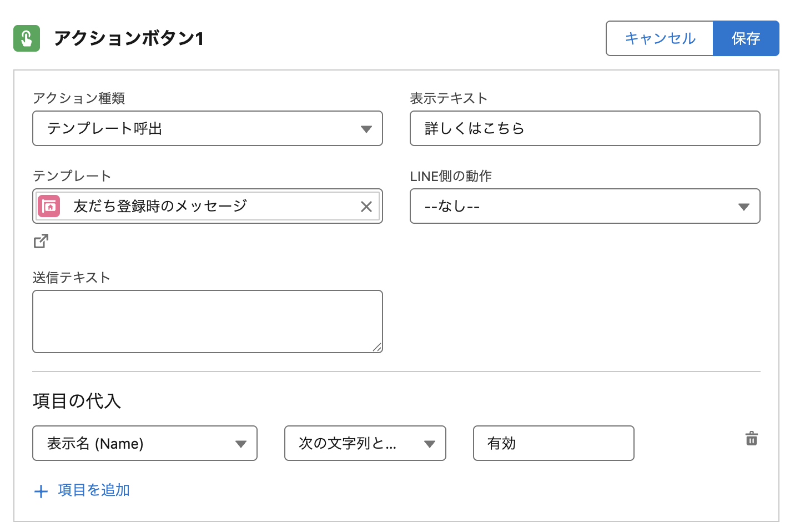Open the template via the external link icon
The width and height of the screenshot is (795, 532).
coord(41,241)
